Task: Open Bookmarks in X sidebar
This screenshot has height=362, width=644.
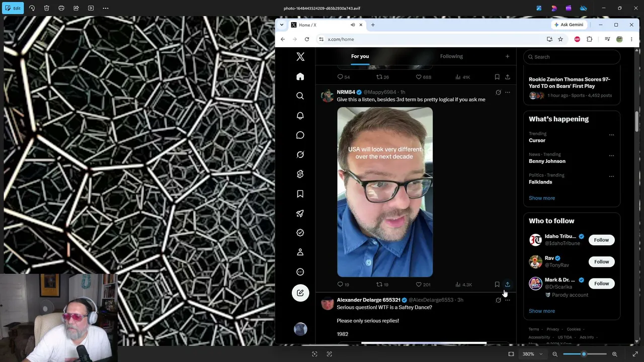Action: (x=300, y=194)
